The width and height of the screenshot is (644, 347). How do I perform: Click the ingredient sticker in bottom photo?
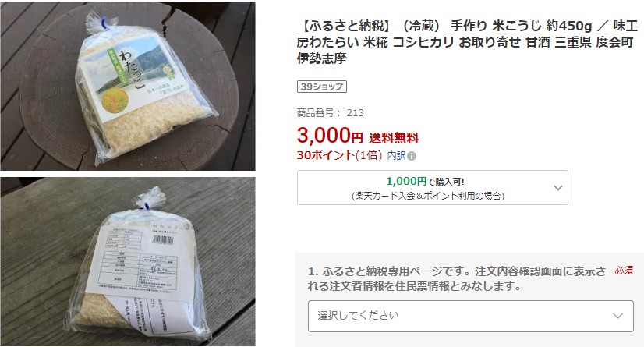tap(140, 260)
